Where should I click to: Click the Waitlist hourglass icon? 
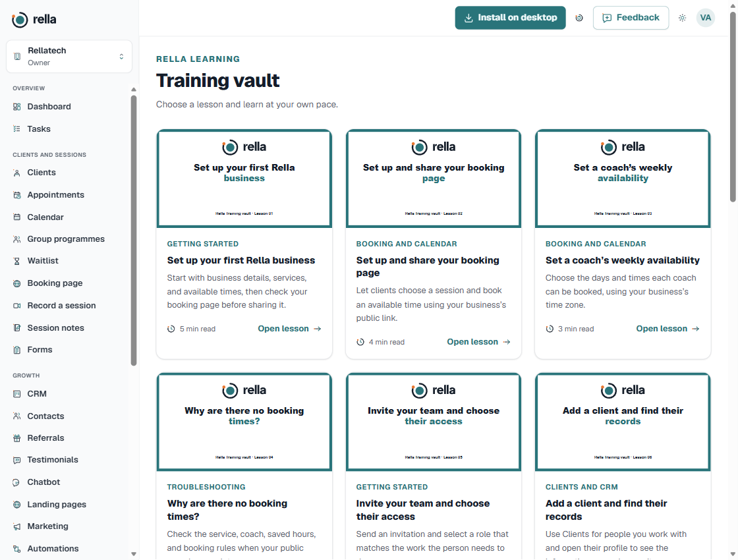[x=17, y=261]
